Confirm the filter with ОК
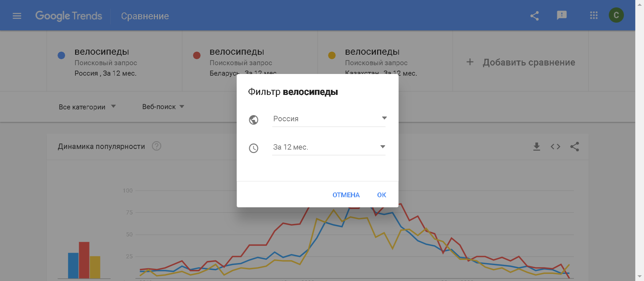Image resolution: width=644 pixels, height=281 pixels. [382, 195]
